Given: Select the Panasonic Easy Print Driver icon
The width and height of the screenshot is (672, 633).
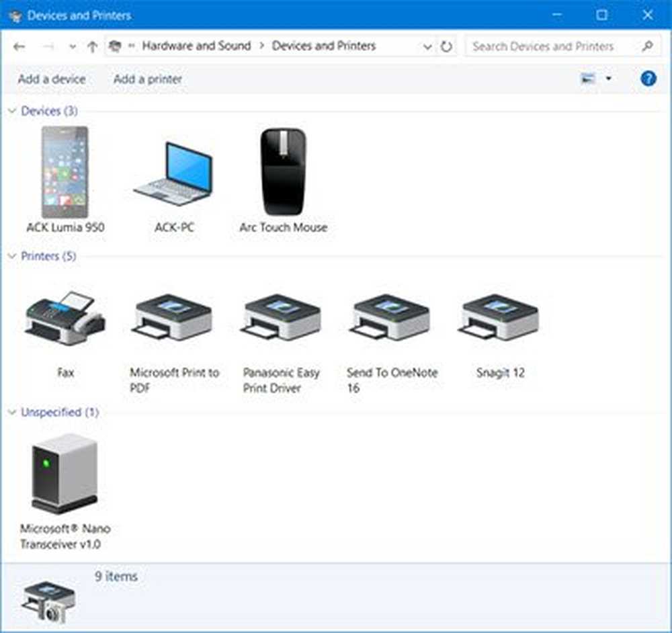Looking at the screenshot, I should click(x=281, y=317).
